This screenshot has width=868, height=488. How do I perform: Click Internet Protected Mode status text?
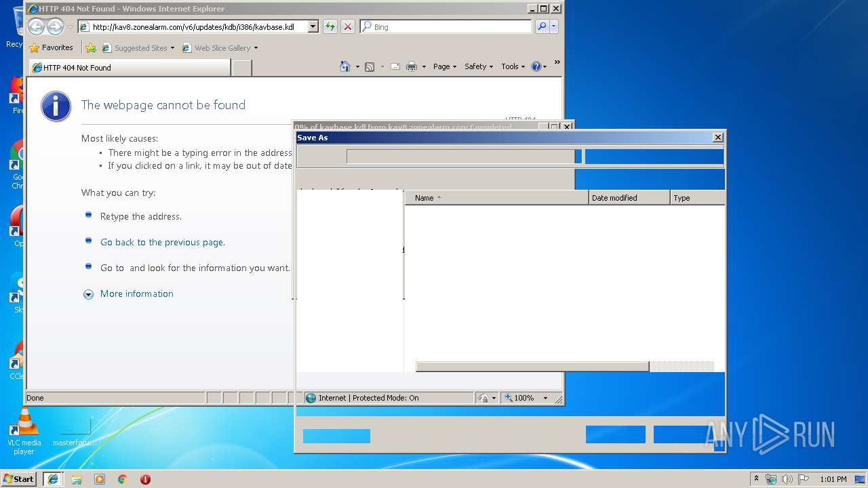coord(368,398)
